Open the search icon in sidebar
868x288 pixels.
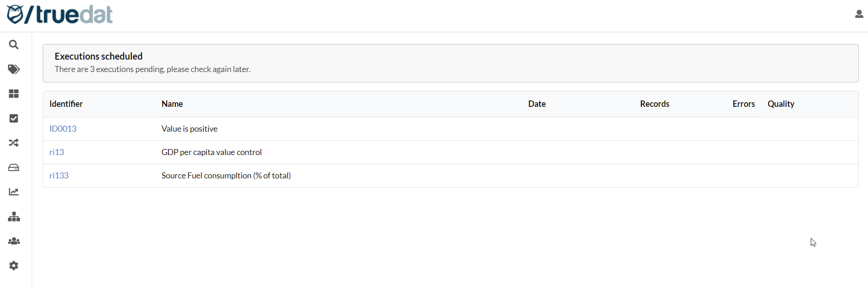[14, 44]
